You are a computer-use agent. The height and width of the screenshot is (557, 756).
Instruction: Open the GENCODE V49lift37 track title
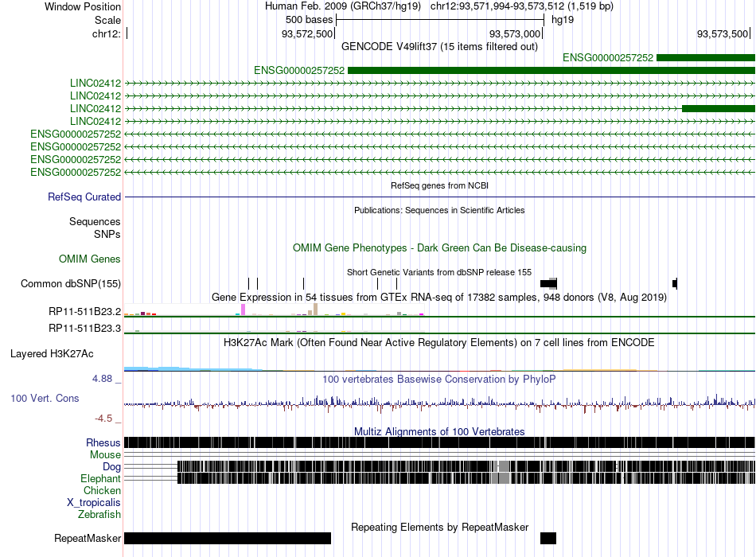(x=439, y=46)
